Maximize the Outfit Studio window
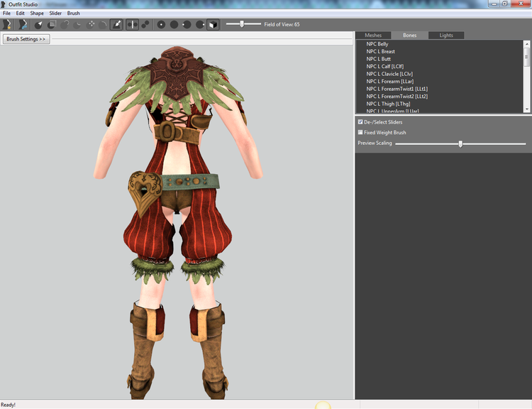532x409 pixels. tap(505, 4)
